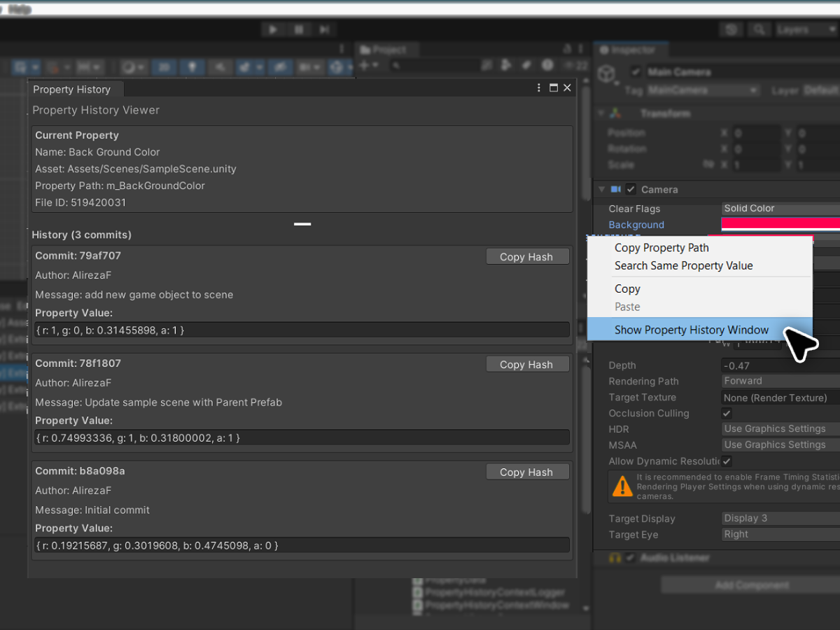Click the Project panel search field
The image size is (840, 630).
point(434,65)
